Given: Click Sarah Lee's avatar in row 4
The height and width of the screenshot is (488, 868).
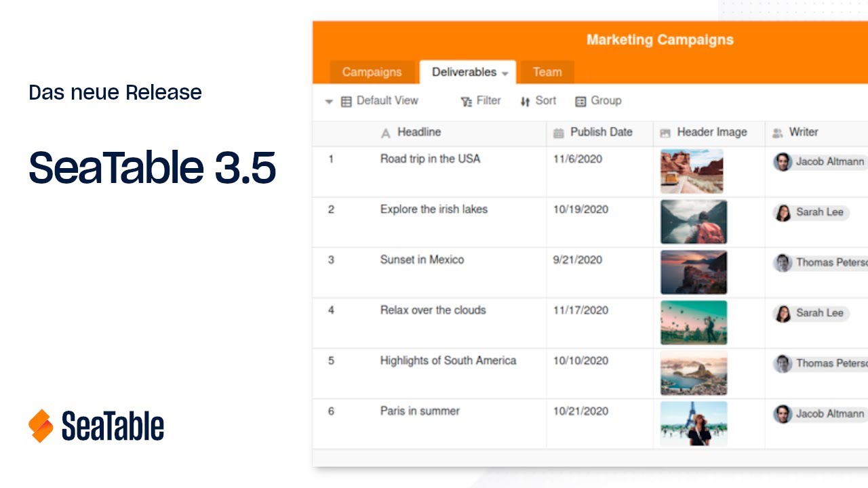Looking at the screenshot, I should [x=783, y=313].
